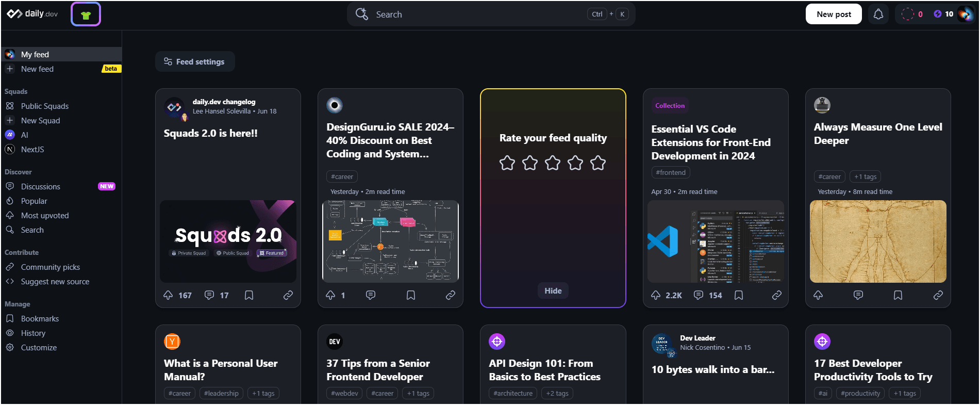Open source avatar of Always Measure post
Image resolution: width=980 pixels, height=405 pixels.
[x=822, y=105]
